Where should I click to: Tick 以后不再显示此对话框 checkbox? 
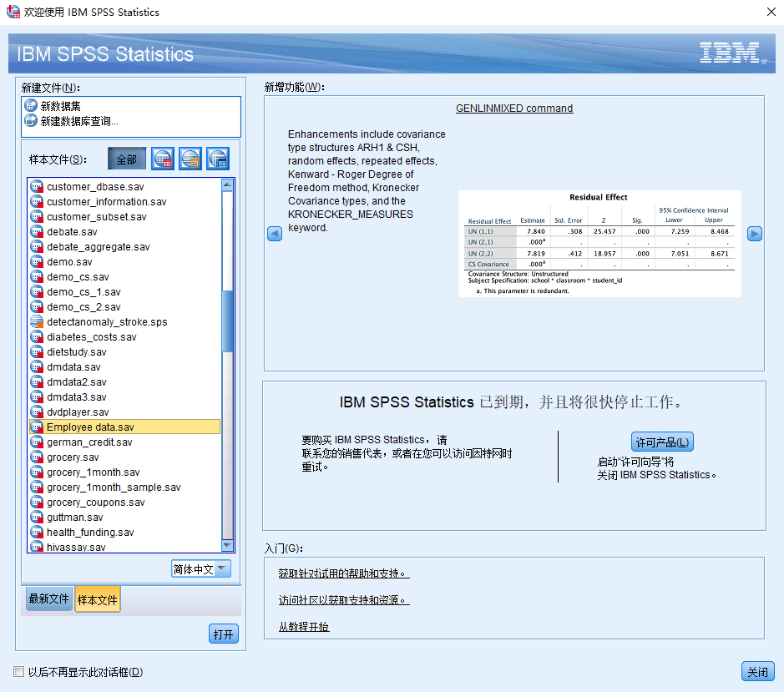18,671
